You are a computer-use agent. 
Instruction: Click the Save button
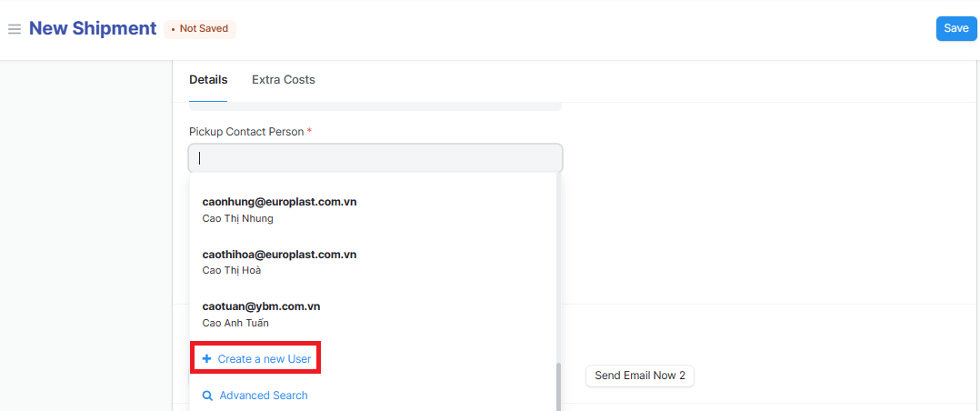pos(955,28)
